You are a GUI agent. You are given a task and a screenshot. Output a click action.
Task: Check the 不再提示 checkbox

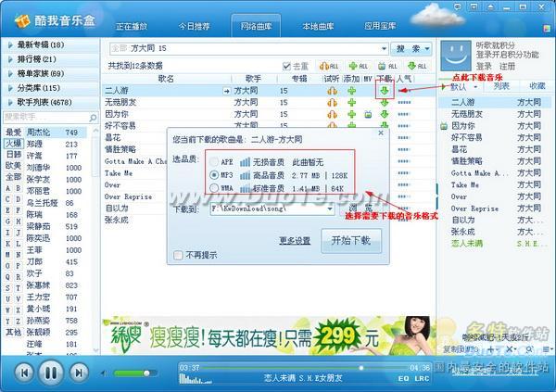178,255
